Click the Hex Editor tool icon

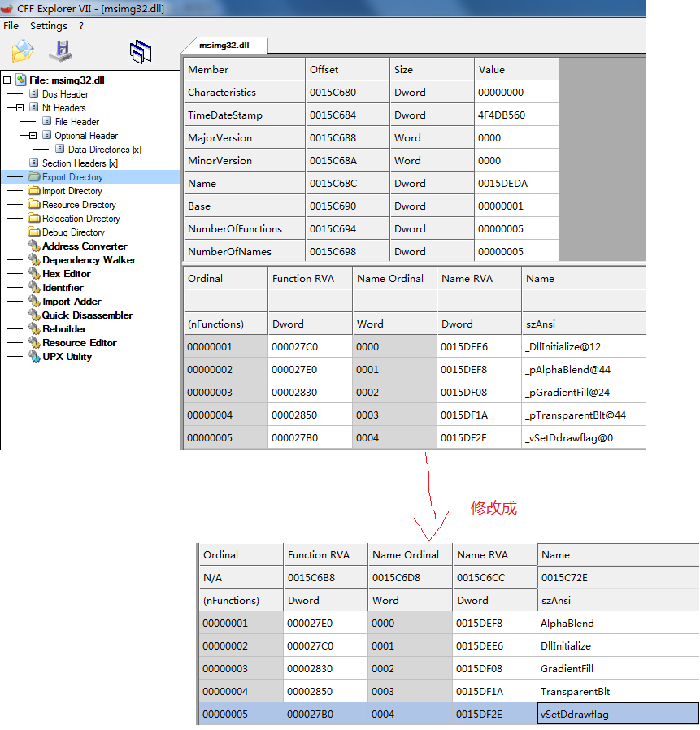34,273
